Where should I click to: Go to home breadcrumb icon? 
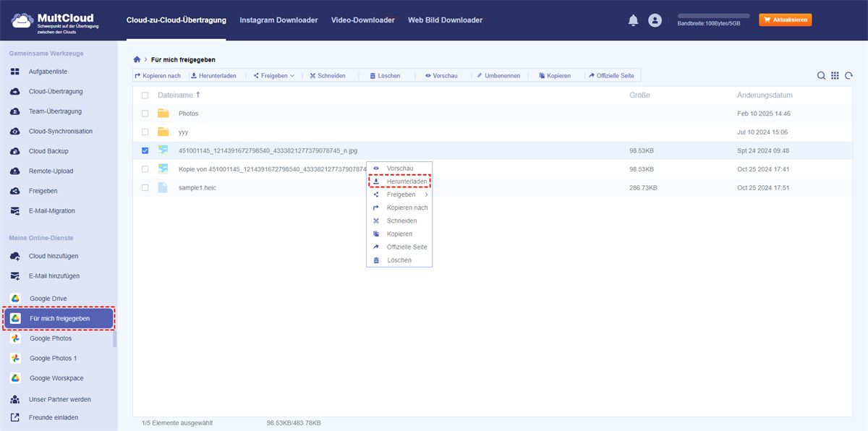point(137,59)
